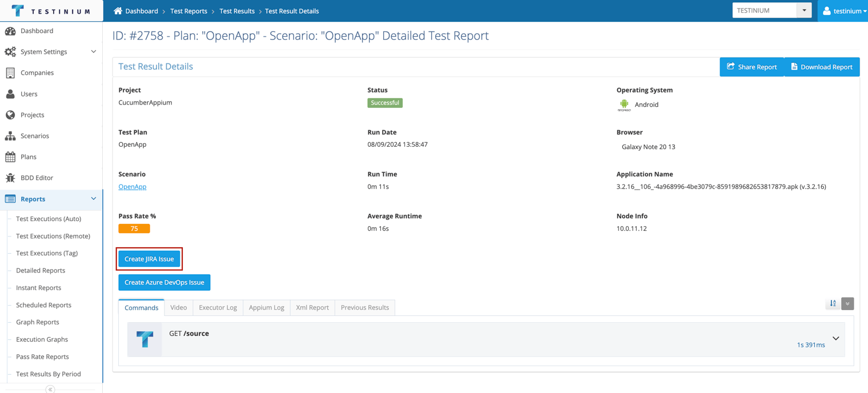Screen dimensions: 868x393
Task: Click the Users person icon
Action: 10,94
